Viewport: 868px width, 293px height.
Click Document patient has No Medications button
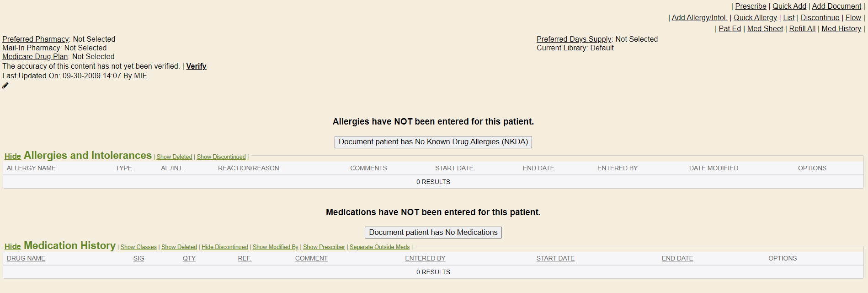click(433, 233)
